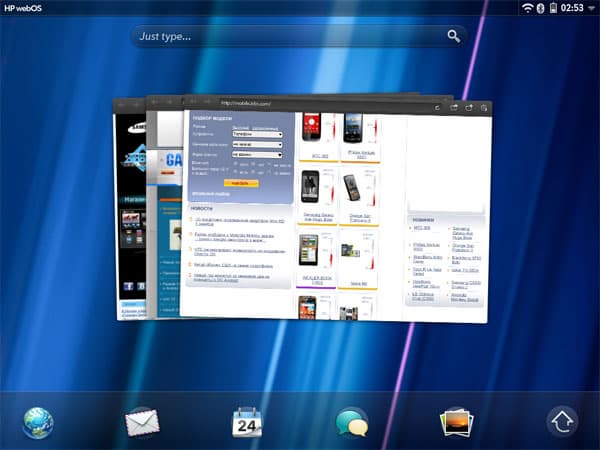Tap the Bluetooth status icon

(540, 8)
